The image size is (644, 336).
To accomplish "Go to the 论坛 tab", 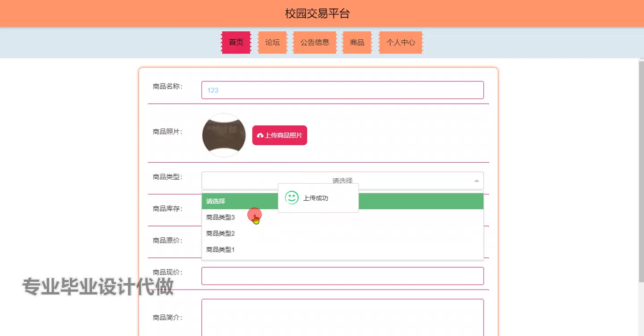I will click(x=272, y=42).
